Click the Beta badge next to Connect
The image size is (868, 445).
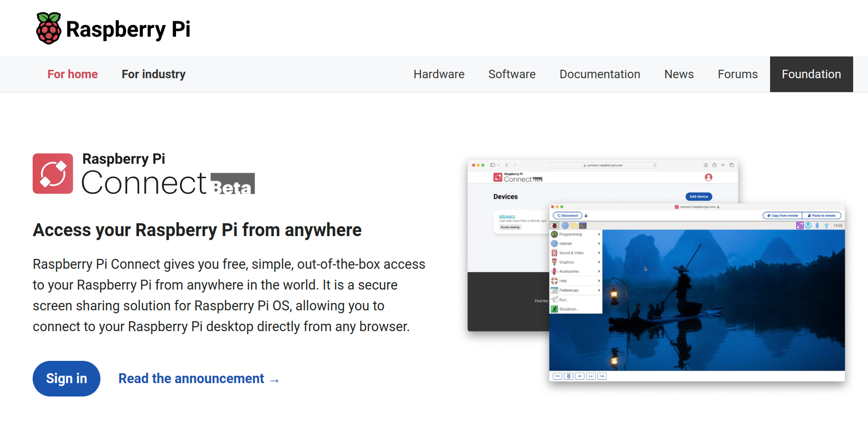pos(232,184)
